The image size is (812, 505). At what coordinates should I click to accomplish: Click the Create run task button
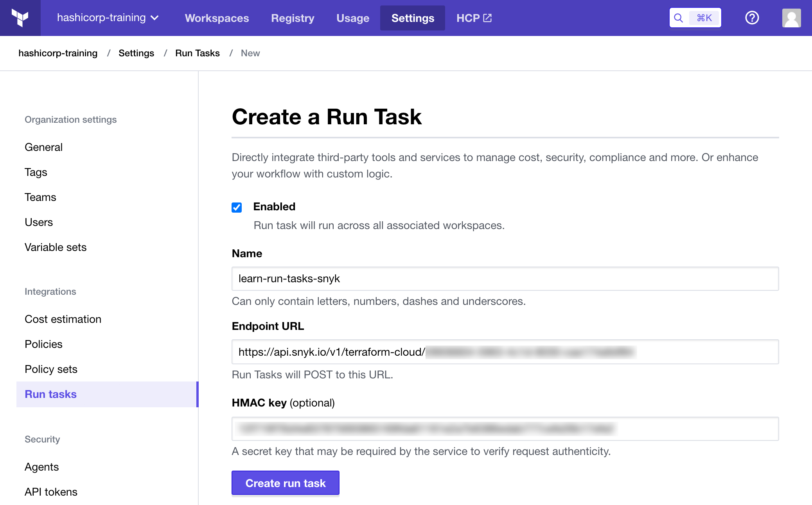point(286,483)
